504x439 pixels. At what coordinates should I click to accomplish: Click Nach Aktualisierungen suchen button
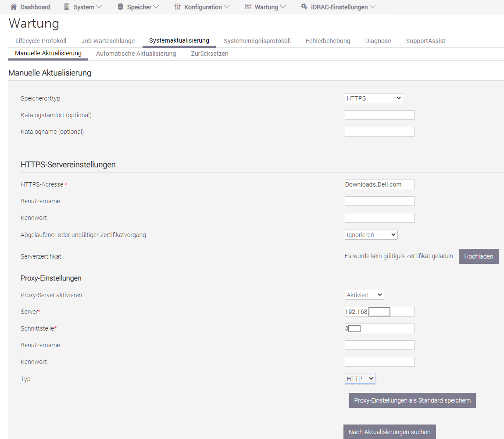tap(390, 432)
